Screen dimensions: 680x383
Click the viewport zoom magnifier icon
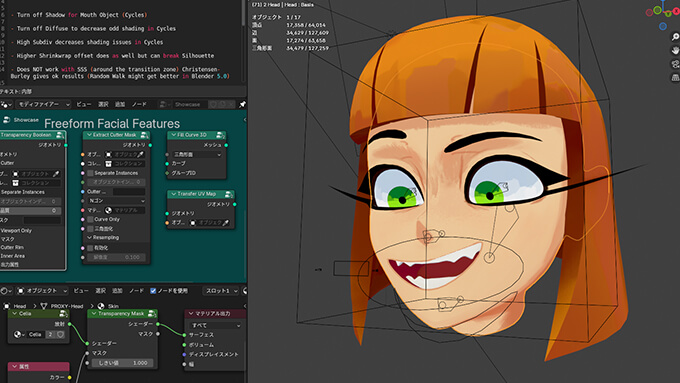675,37
